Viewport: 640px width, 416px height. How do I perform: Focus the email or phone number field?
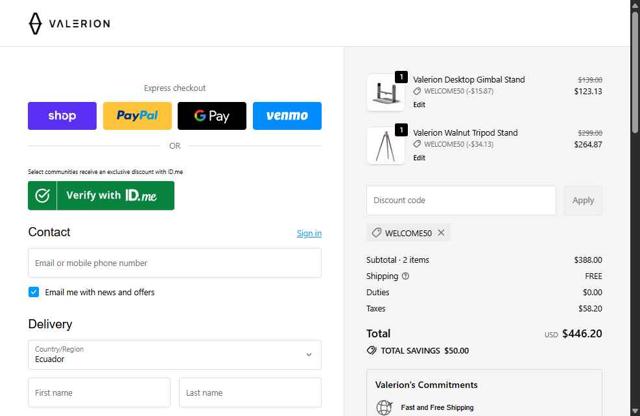point(175,263)
